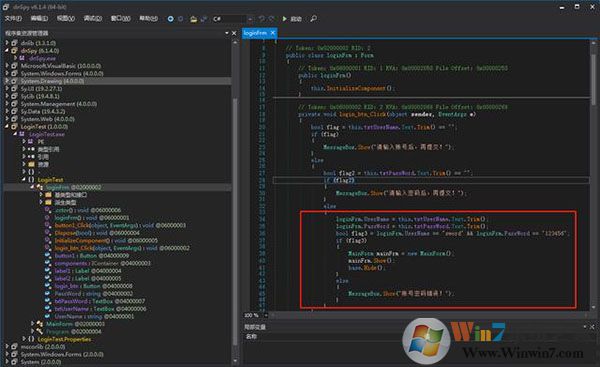Select the loginFrm class icon in tree

tap(40, 187)
